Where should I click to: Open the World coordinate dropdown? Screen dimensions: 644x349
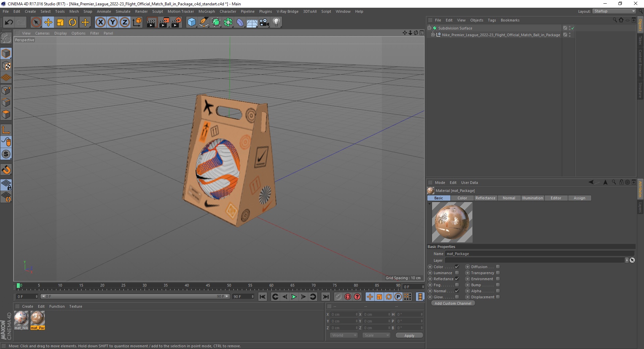tap(344, 335)
